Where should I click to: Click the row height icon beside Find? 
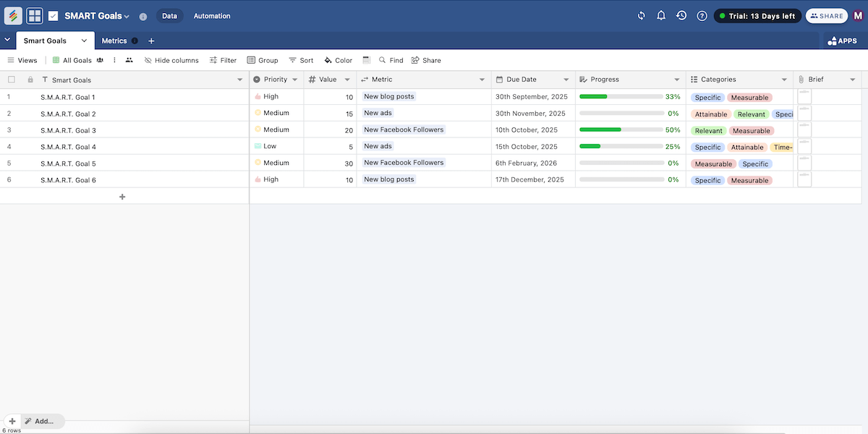click(366, 60)
